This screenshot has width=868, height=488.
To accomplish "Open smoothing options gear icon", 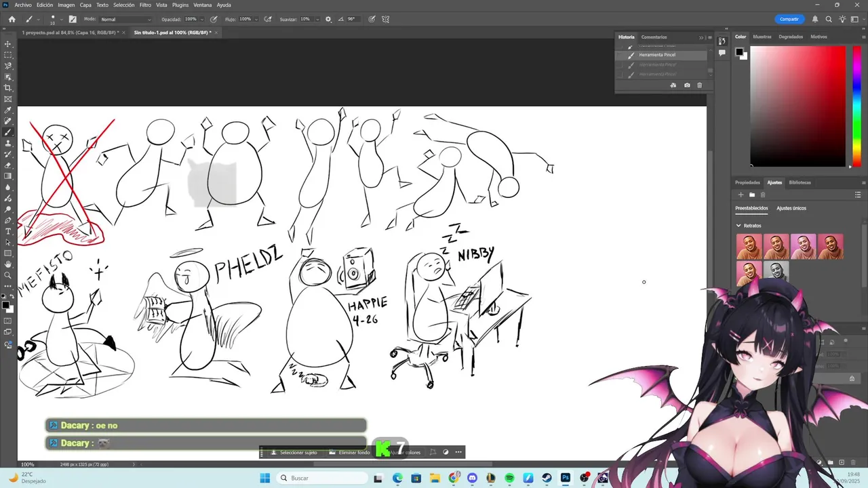I will tap(329, 19).
